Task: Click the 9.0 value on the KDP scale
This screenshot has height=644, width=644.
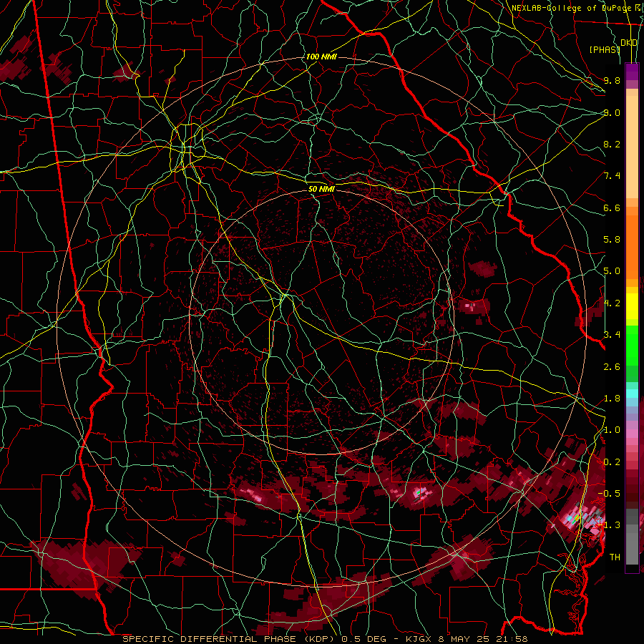Action: 612,112
